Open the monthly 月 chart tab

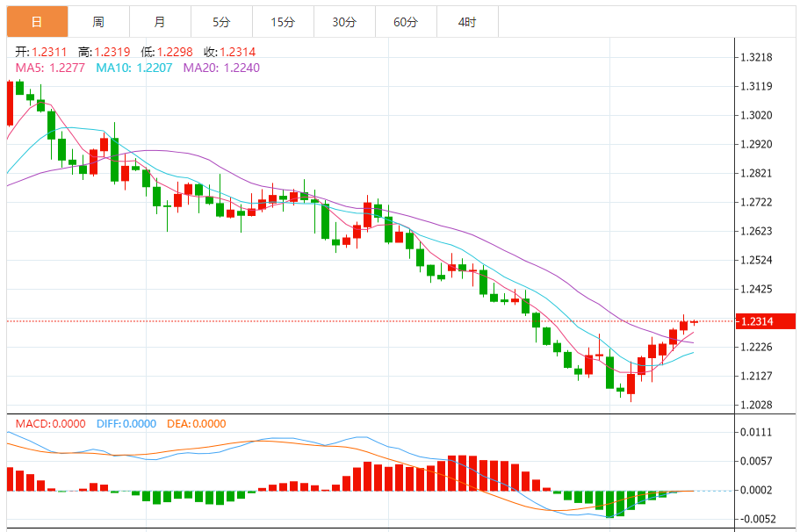[x=160, y=22]
